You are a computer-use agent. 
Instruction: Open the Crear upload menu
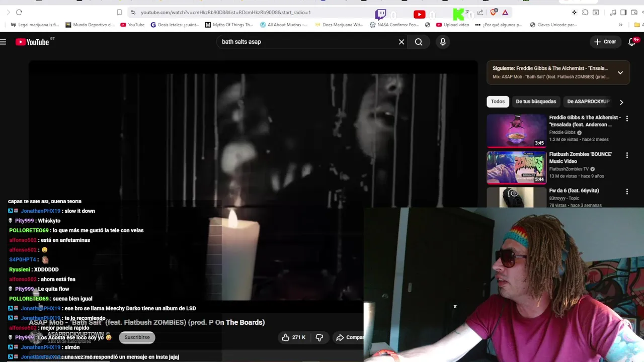point(605,42)
